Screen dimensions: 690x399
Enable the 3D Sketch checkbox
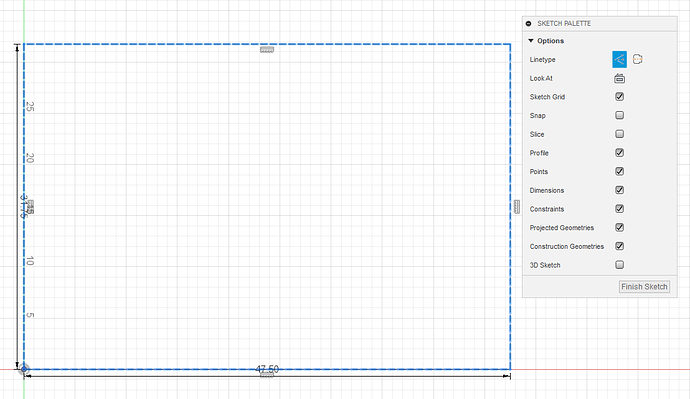(x=619, y=265)
